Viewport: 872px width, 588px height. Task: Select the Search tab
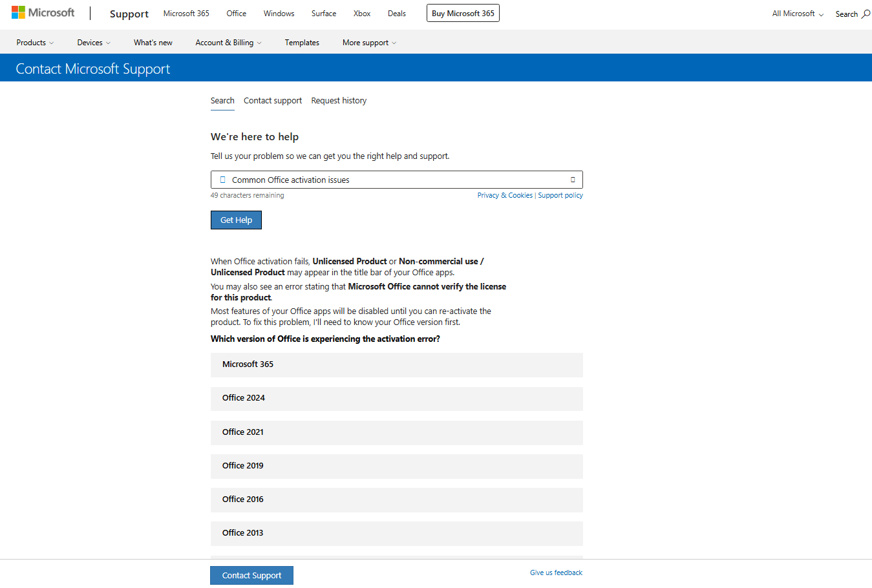pyautogui.click(x=222, y=101)
